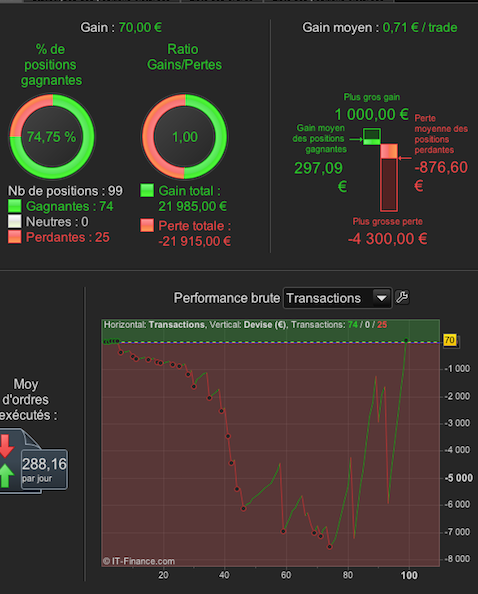Click the 'Plus grosse perte' label
This screenshot has height=594, width=478.
(387, 222)
